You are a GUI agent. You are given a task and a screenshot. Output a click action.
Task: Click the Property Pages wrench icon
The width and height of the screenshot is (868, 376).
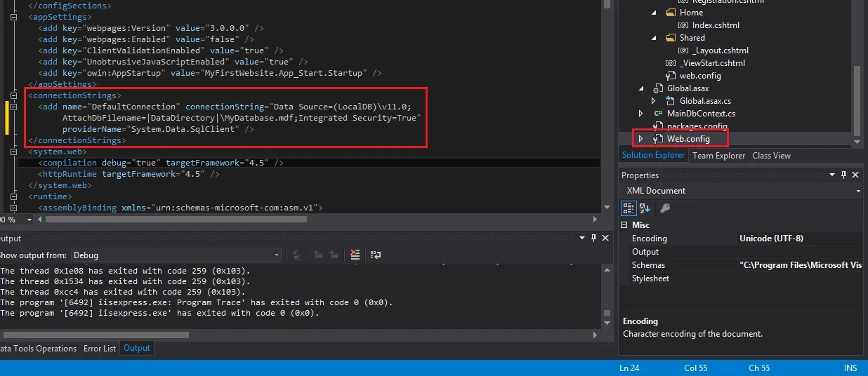664,208
